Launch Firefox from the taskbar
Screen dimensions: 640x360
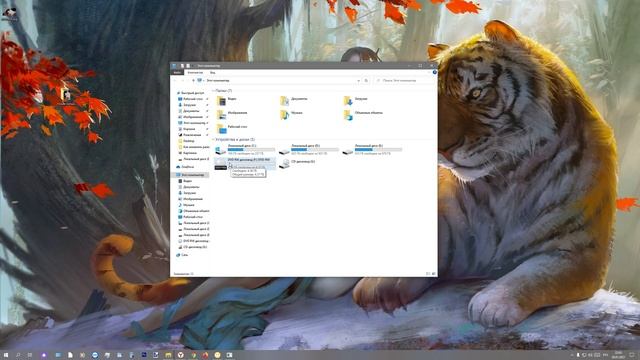(205, 355)
